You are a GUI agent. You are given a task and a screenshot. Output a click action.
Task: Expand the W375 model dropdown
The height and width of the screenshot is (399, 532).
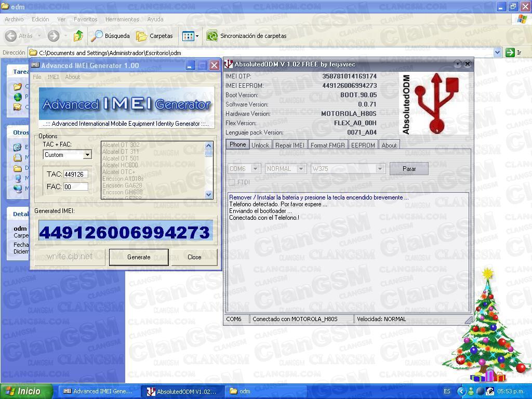point(380,169)
